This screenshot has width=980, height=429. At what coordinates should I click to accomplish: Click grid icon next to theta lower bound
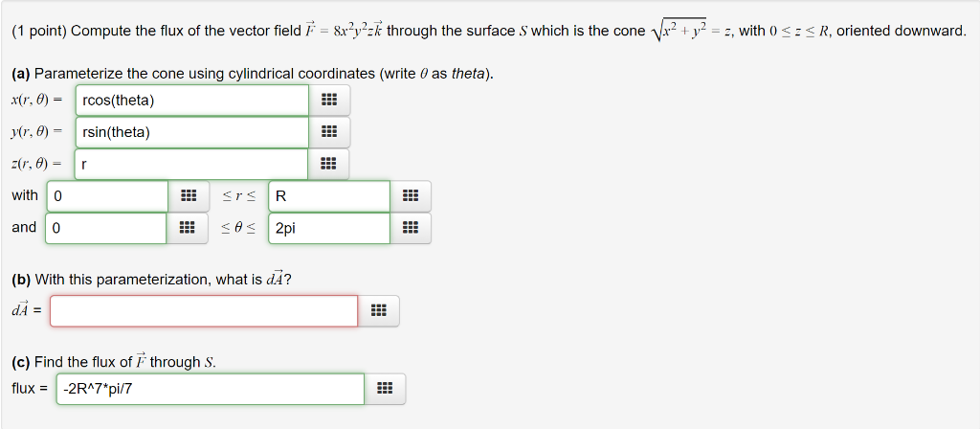click(x=187, y=228)
